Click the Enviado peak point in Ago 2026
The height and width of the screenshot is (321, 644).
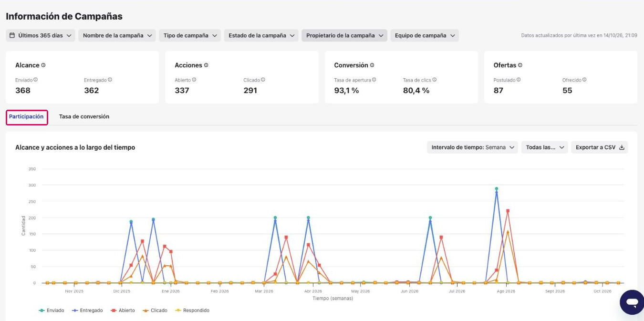click(x=497, y=189)
